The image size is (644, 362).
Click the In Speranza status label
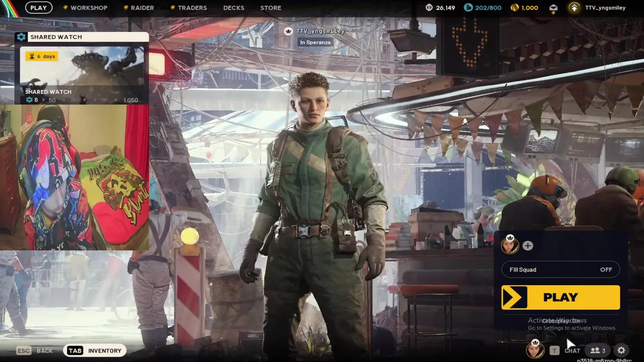[x=315, y=42]
